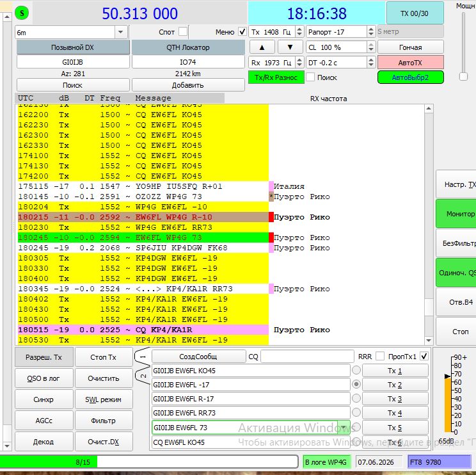Adjust the Рапорт -17 stepper
This screenshot has height=475, width=476.
point(371,31)
